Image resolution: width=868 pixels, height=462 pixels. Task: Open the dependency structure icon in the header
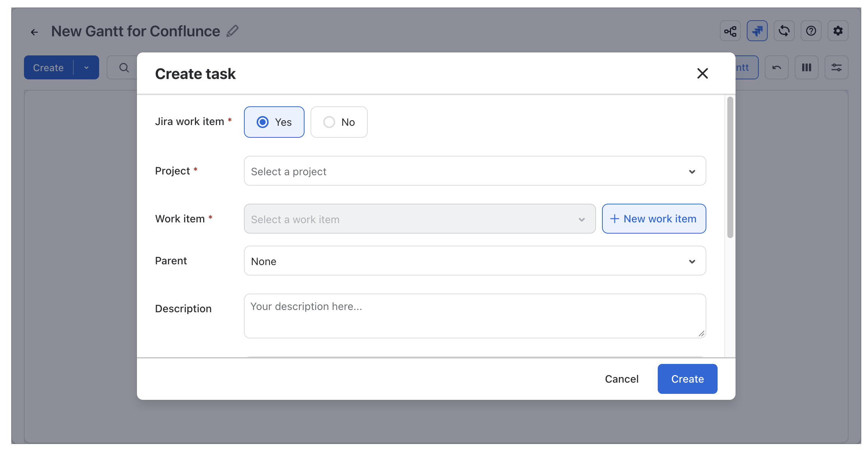tap(730, 31)
